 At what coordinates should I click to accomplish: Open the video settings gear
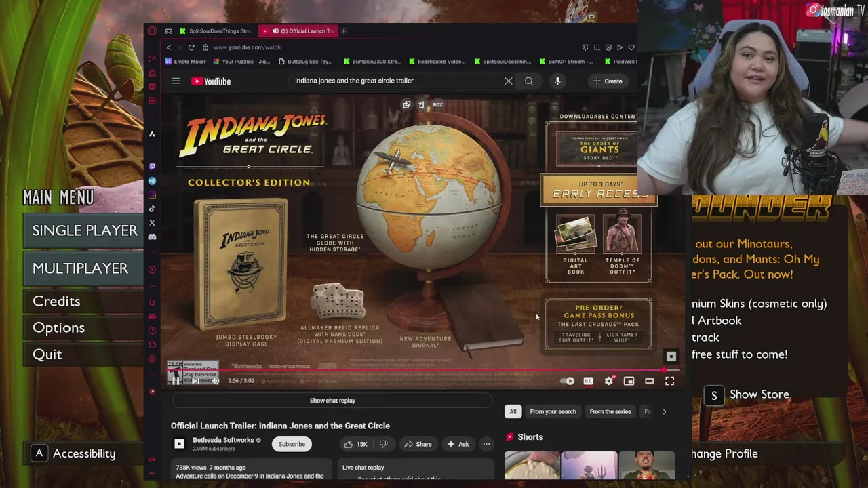click(609, 381)
